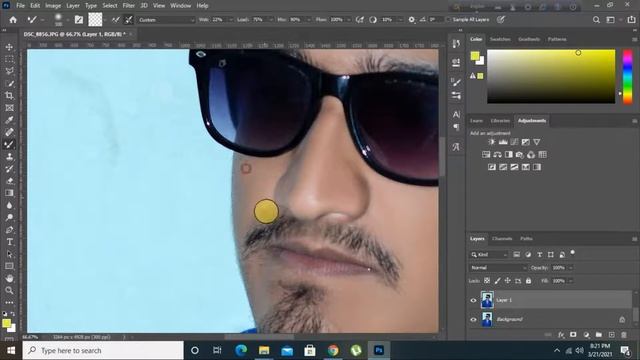The width and height of the screenshot is (640, 360).
Task: Create a new layer
Action: [x=611, y=335]
